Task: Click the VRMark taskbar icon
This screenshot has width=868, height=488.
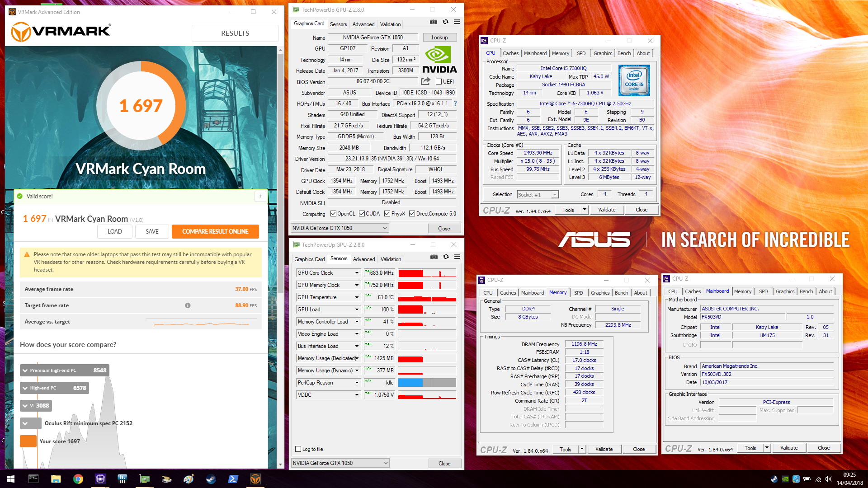Action: 255,479
